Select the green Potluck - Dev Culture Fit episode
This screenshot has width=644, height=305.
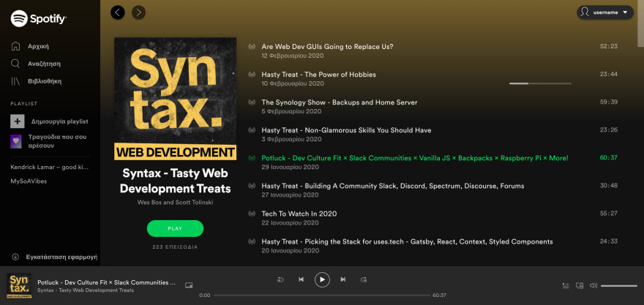pyautogui.click(x=415, y=158)
